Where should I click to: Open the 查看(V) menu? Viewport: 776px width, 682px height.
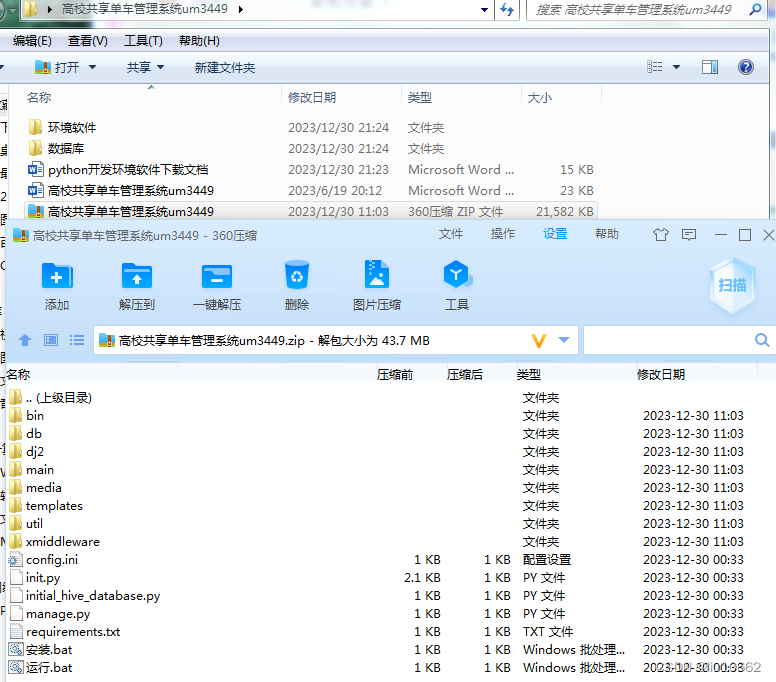click(88, 41)
